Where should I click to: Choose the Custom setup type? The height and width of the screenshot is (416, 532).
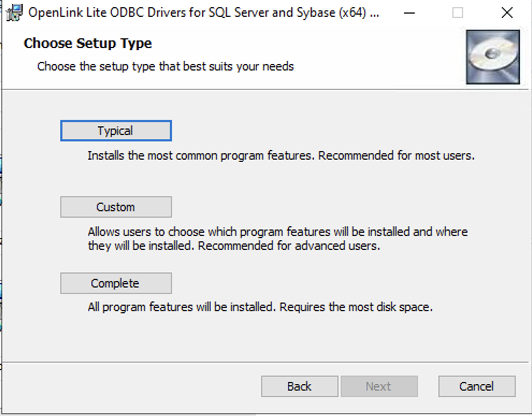(116, 207)
